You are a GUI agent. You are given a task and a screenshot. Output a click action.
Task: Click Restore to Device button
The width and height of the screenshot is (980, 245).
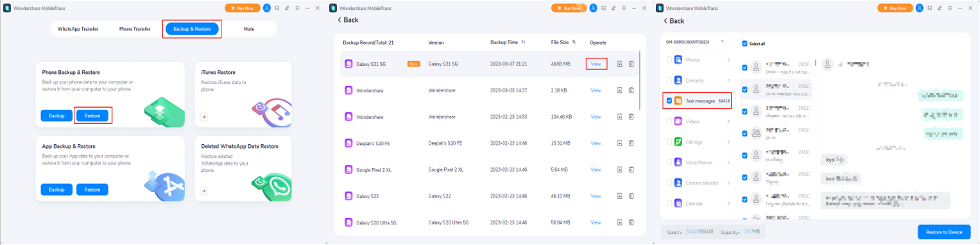[944, 232]
